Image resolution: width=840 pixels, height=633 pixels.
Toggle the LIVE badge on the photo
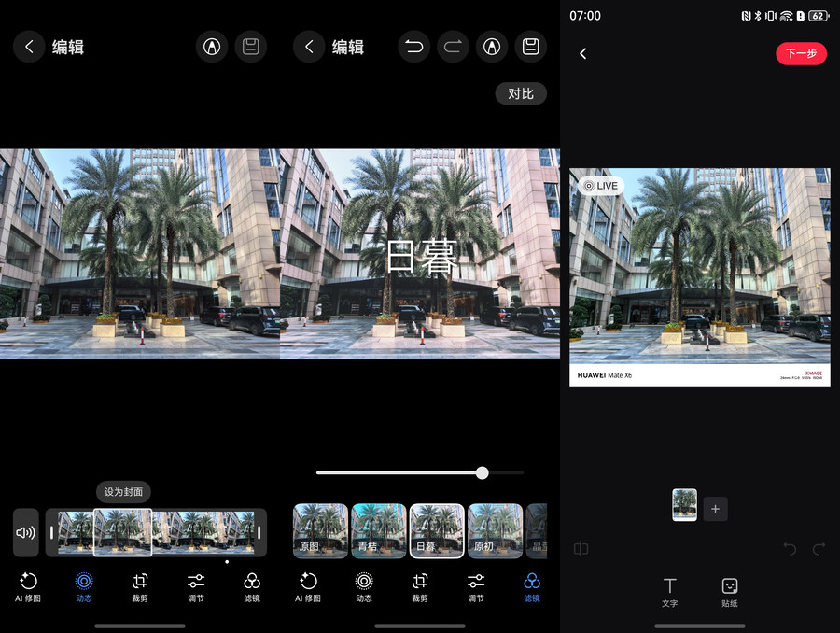[600, 186]
